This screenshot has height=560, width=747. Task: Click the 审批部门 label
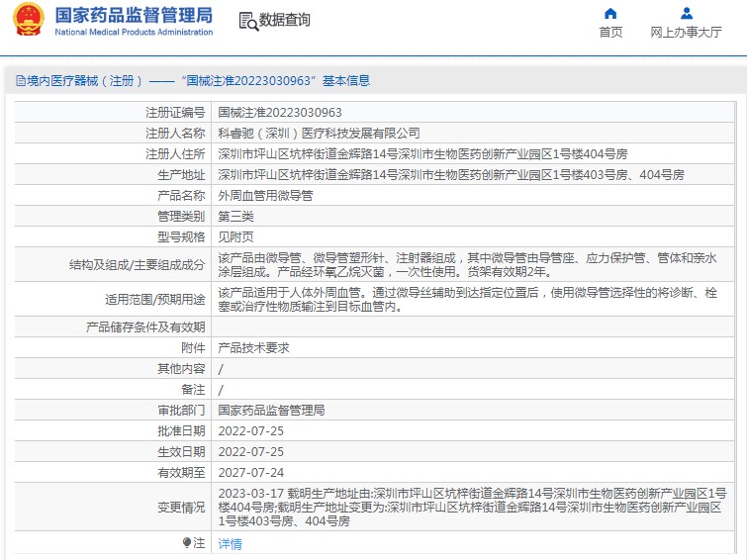pyautogui.click(x=181, y=410)
